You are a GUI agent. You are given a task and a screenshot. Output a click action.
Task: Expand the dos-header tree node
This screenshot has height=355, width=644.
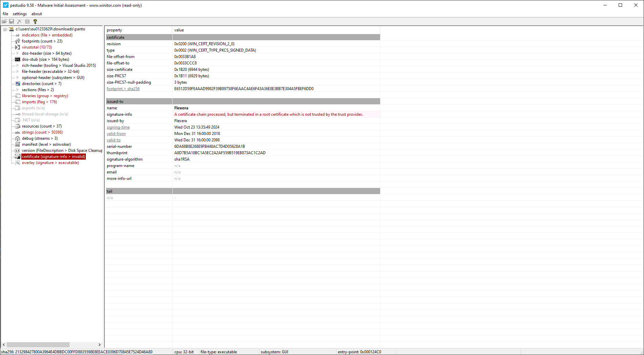coord(18,53)
